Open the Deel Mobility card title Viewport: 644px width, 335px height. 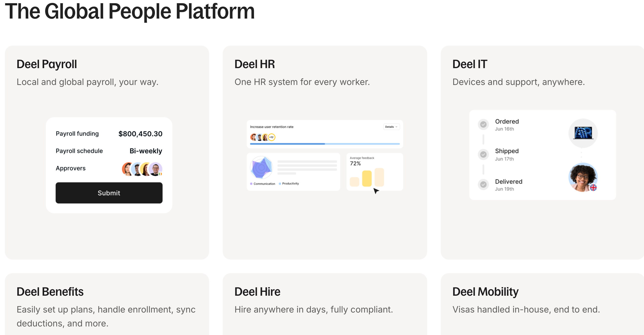pyautogui.click(x=485, y=292)
